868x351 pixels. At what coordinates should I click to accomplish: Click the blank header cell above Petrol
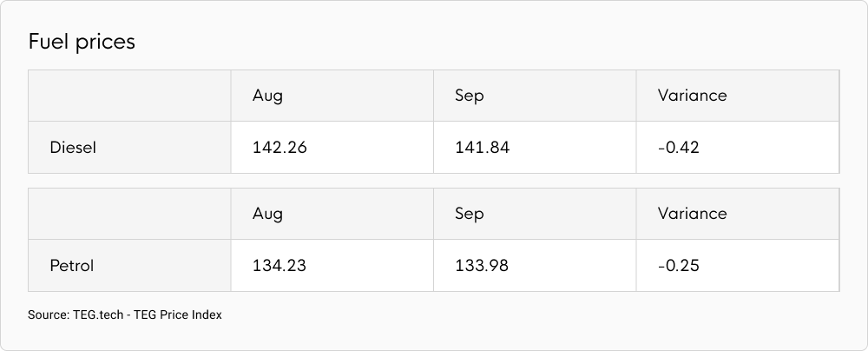(129, 214)
